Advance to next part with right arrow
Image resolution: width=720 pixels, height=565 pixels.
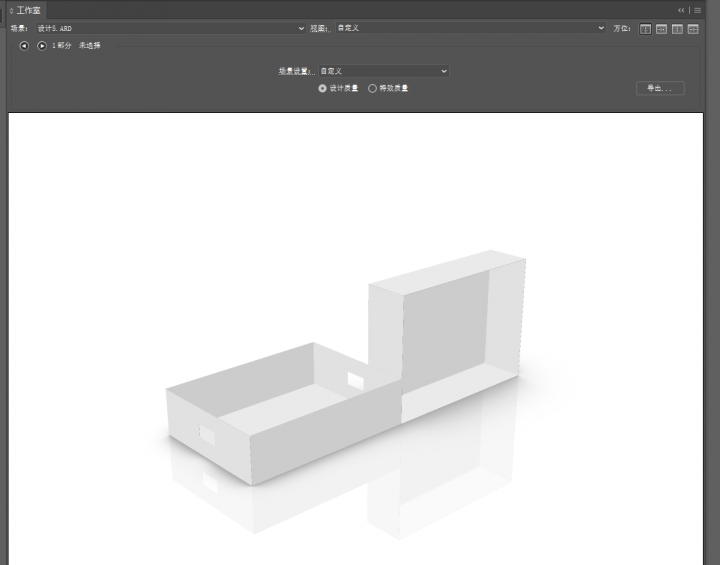42,45
